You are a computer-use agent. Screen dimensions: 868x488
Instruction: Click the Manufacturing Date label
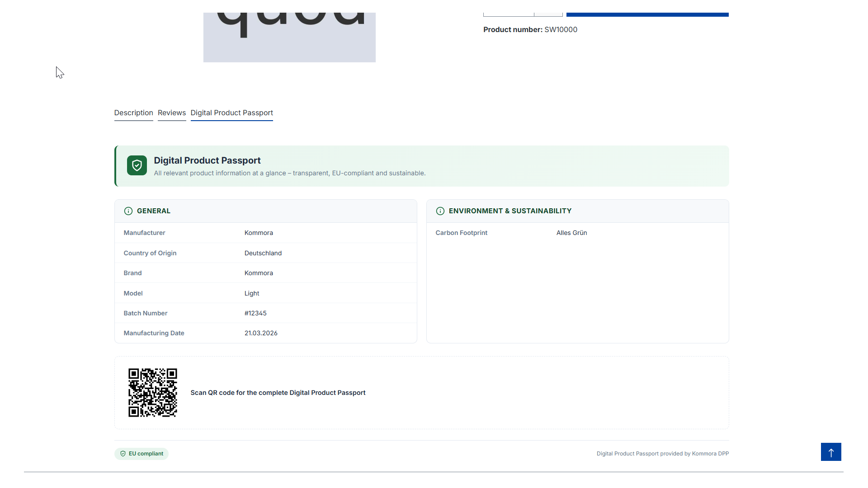(154, 333)
